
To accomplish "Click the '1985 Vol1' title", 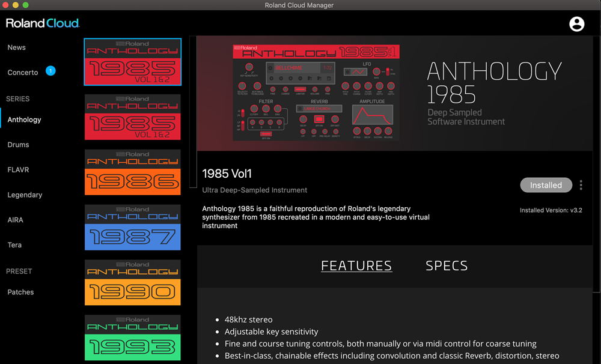I will point(227,174).
